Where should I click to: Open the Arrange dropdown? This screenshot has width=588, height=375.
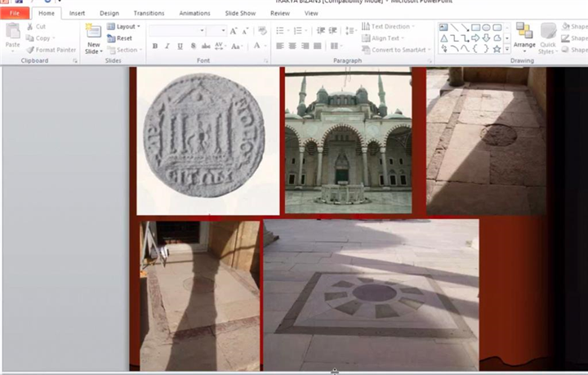[524, 36]
